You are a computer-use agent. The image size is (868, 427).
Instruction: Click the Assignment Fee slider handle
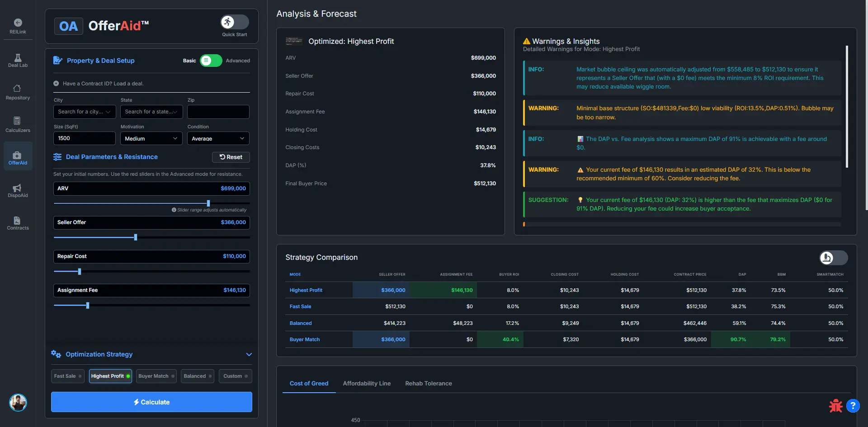[88, 305]
